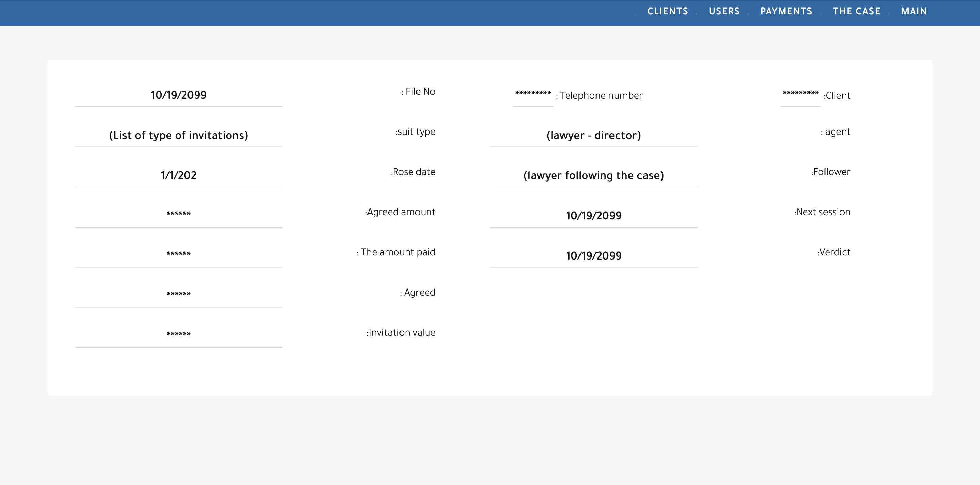The width and height of the screenshot is (980, 485).
Task: Click the amount paid field
Action: 178,255
